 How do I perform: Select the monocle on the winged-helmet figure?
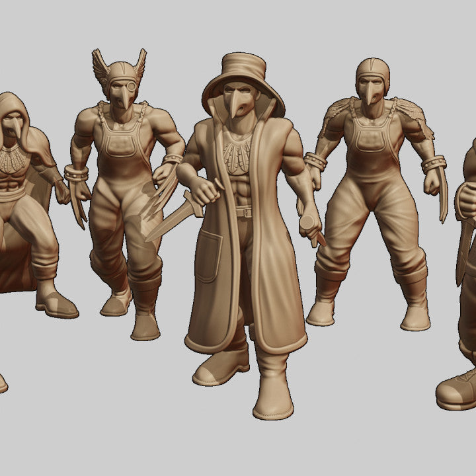(132, 86)
